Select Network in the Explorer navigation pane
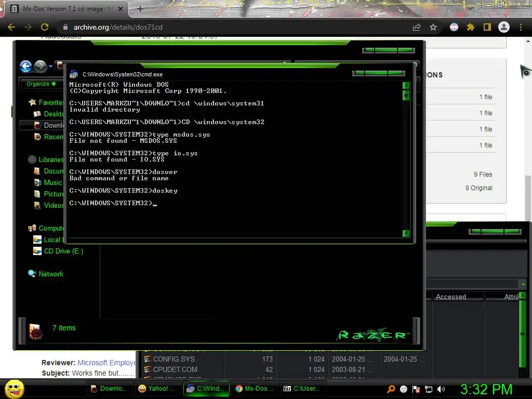Screen dimensions: 532x399 46,274
